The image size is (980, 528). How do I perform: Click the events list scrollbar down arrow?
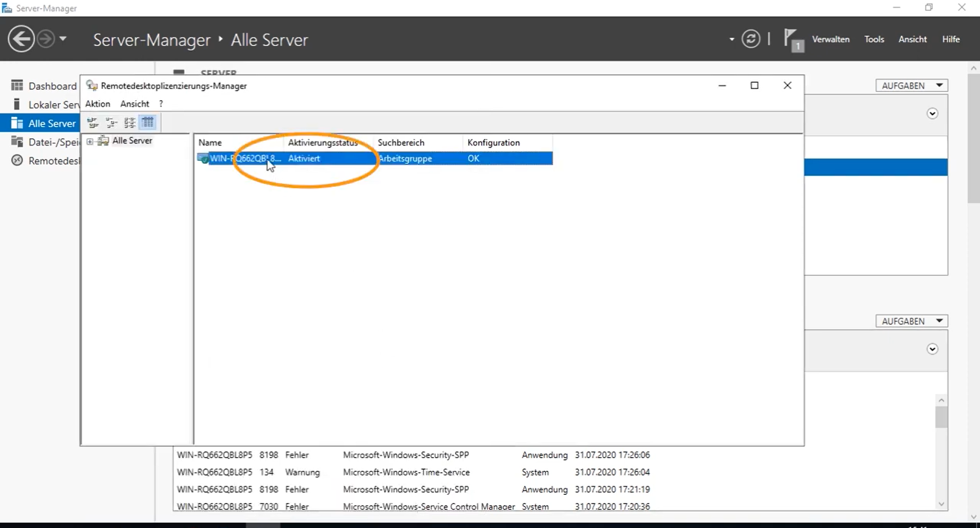coord(941,504)
